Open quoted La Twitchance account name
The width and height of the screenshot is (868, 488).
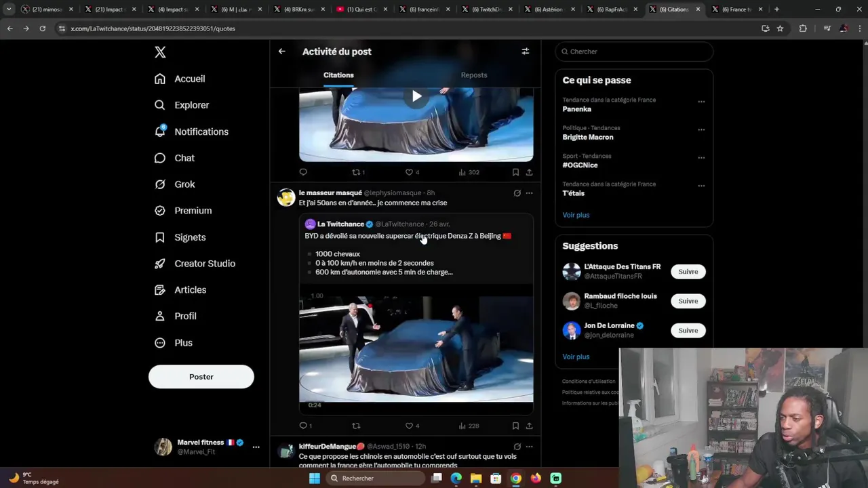[340, 224]
